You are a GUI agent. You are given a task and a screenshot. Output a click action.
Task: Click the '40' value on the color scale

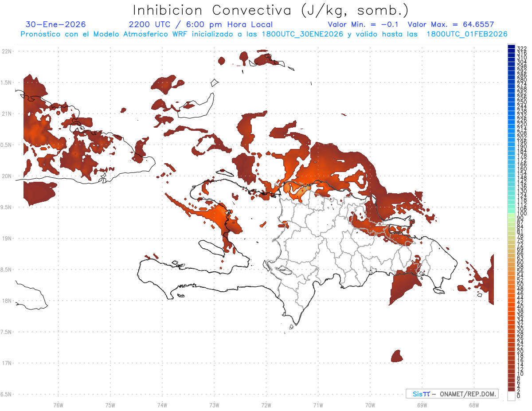[x=520, y=307]
